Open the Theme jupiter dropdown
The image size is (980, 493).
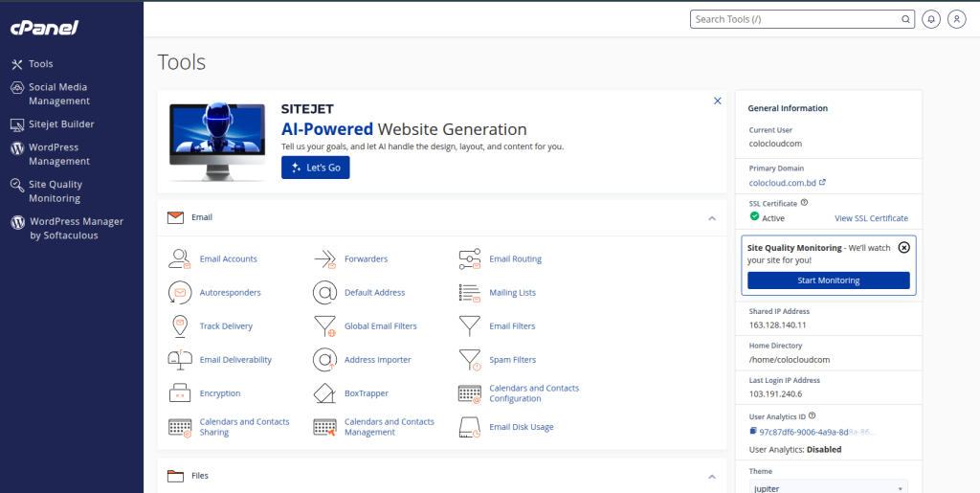tap(829, 486)
